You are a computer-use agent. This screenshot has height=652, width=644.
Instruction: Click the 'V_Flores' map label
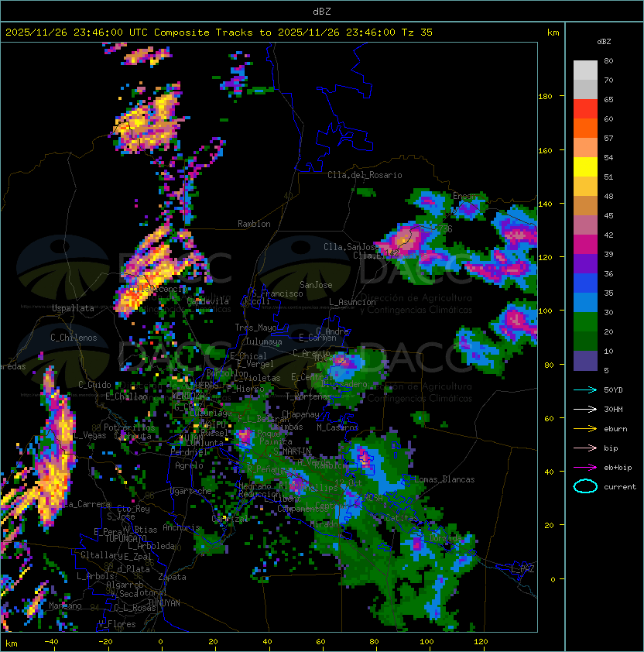117,623
